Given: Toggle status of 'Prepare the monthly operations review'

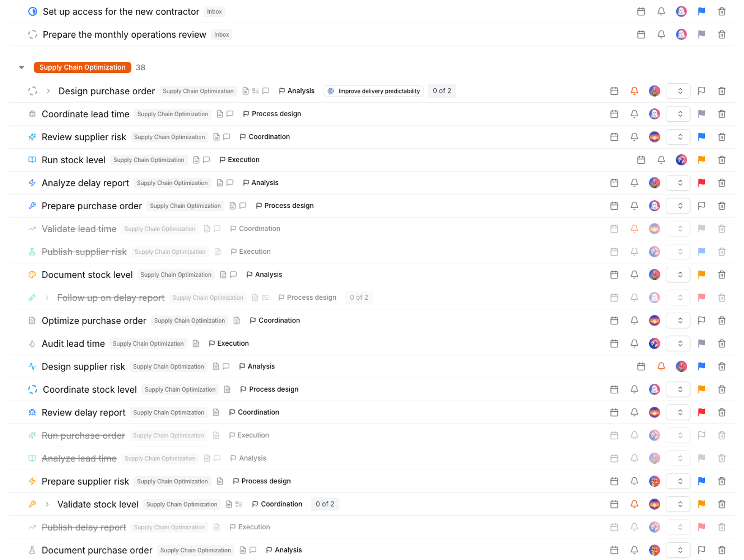Looking at the screenshot, I should click(33, 34).
